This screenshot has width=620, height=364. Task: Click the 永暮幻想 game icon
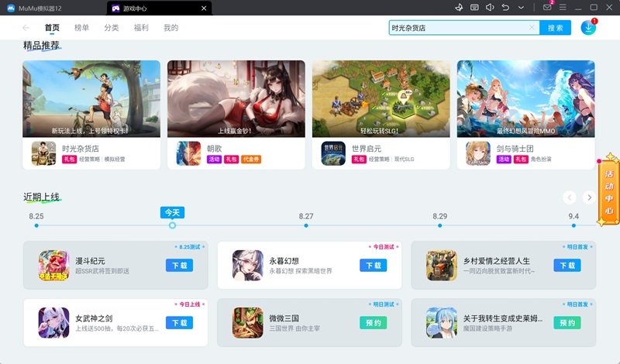pos(247,266)
